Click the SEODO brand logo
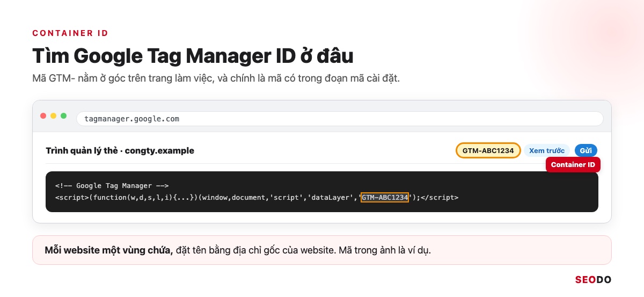The height and width of the screenshot is (297, 644). pyautogui.click(x=593, y=280)
